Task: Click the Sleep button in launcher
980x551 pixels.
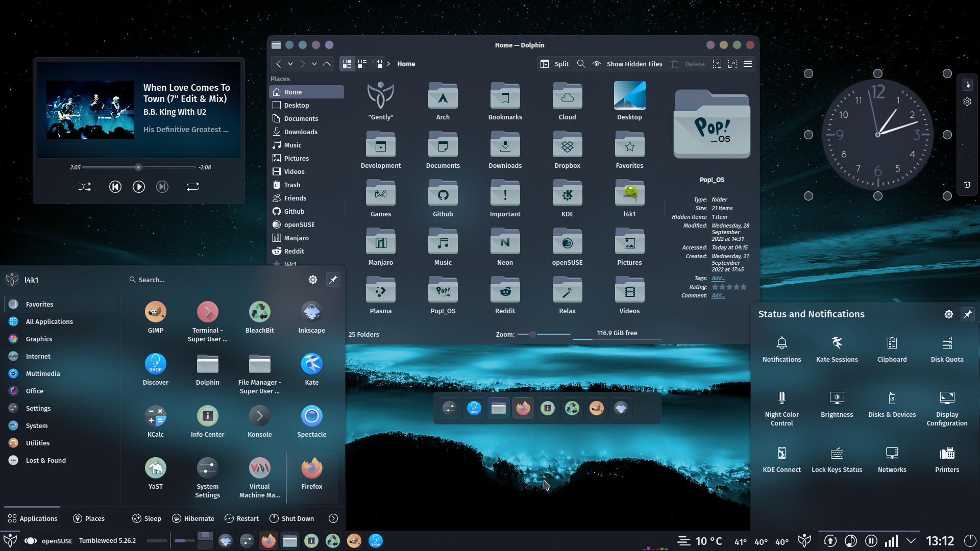Action: (146, 518)
